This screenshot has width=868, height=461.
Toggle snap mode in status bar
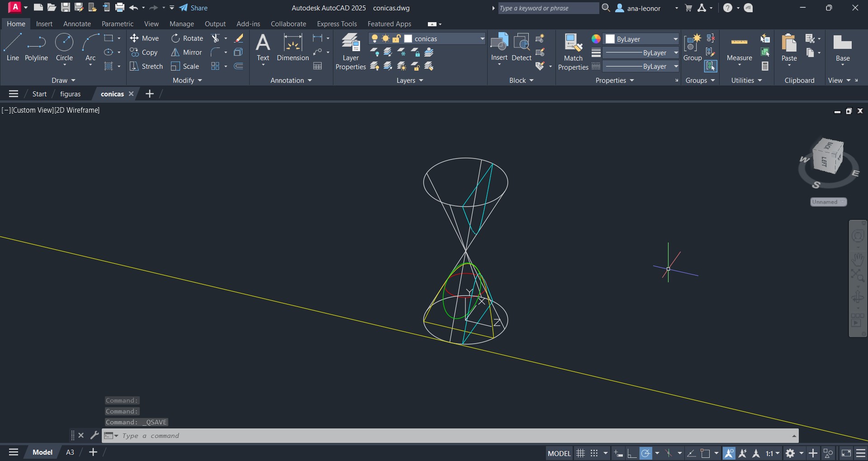tap(594, 453)
